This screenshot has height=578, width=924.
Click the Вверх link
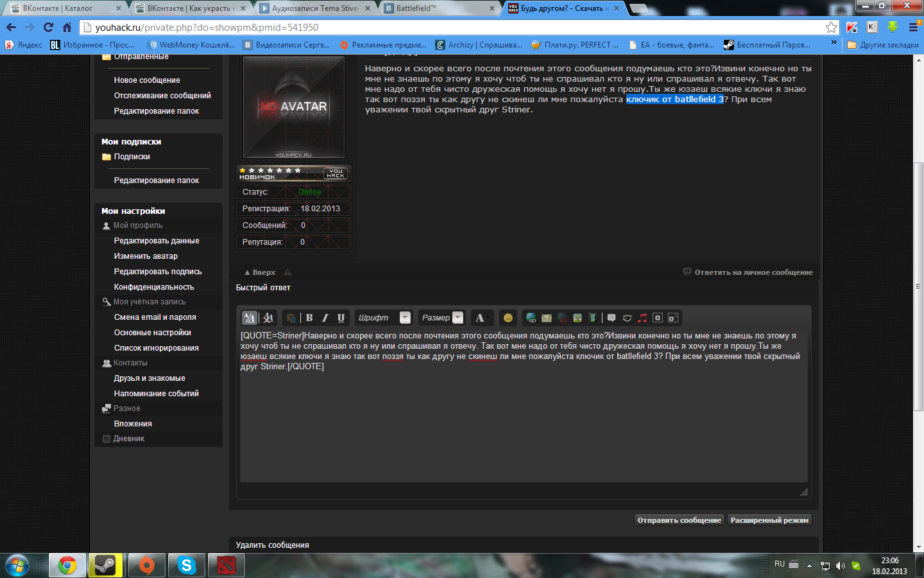[260, 272]
